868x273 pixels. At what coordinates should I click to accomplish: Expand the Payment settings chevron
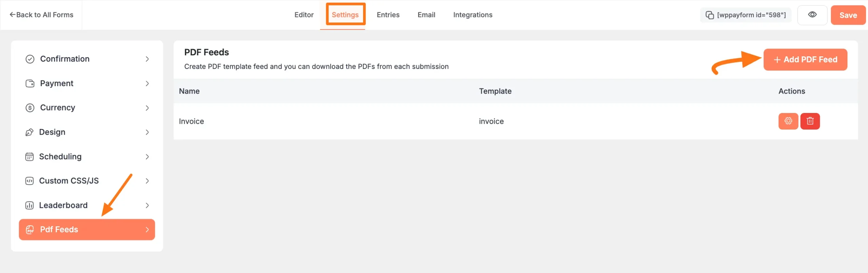click(x=147, y=83)
